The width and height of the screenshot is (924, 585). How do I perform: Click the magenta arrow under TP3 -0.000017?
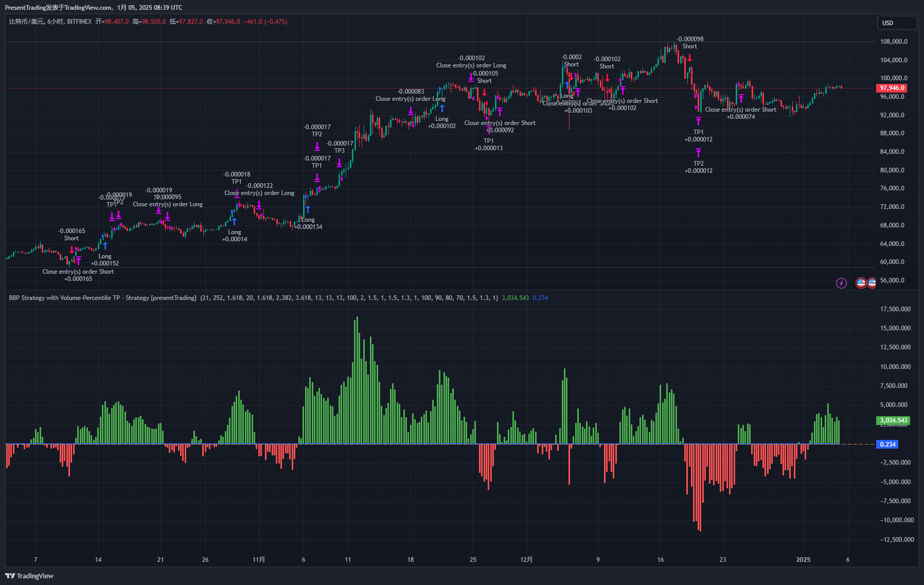[x=339, y=163]
